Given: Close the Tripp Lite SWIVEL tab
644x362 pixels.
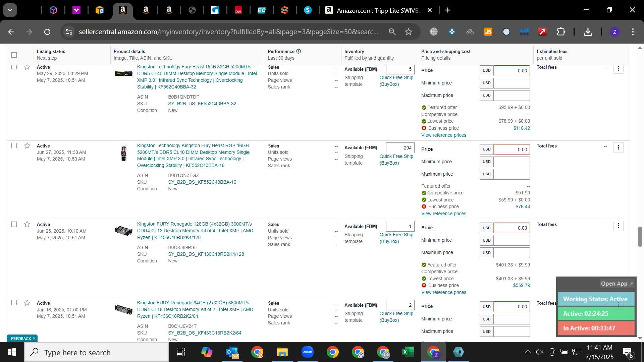Looking at the screenshot, I should pos(430,10).
